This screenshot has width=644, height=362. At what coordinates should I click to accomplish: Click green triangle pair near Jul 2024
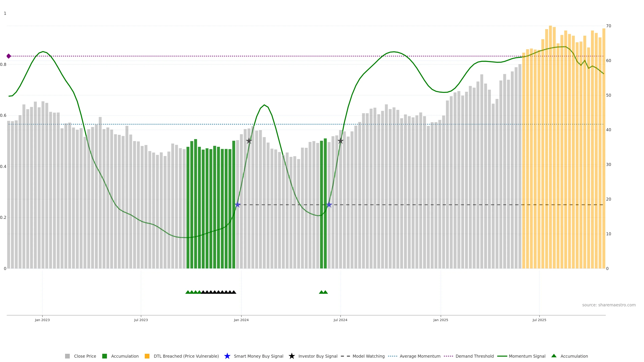[323, 292]
